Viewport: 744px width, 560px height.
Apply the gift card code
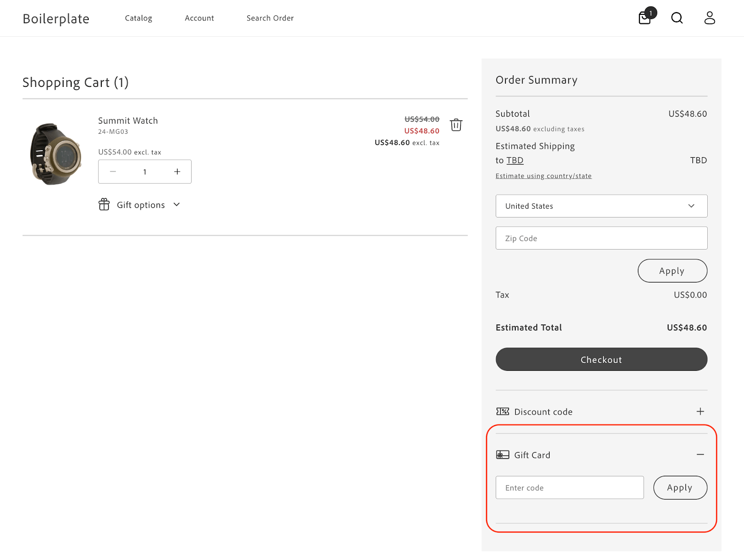680,488
